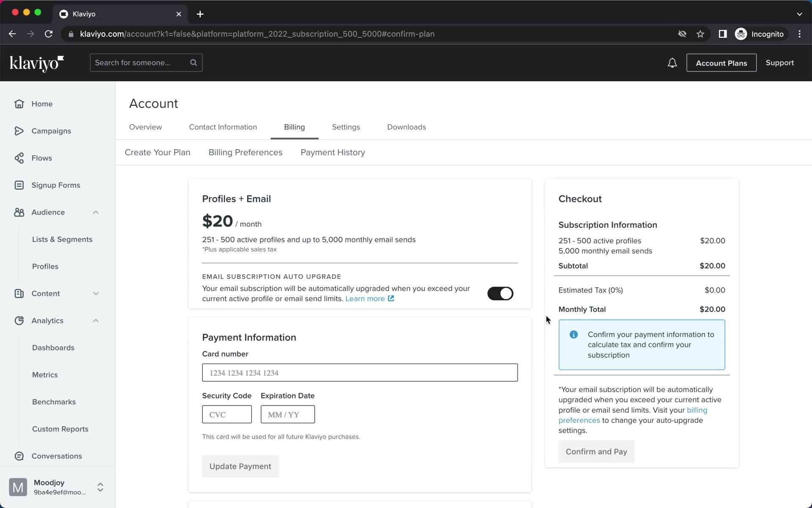Click the Campaigns paper plane icon

tap(19, 131)
